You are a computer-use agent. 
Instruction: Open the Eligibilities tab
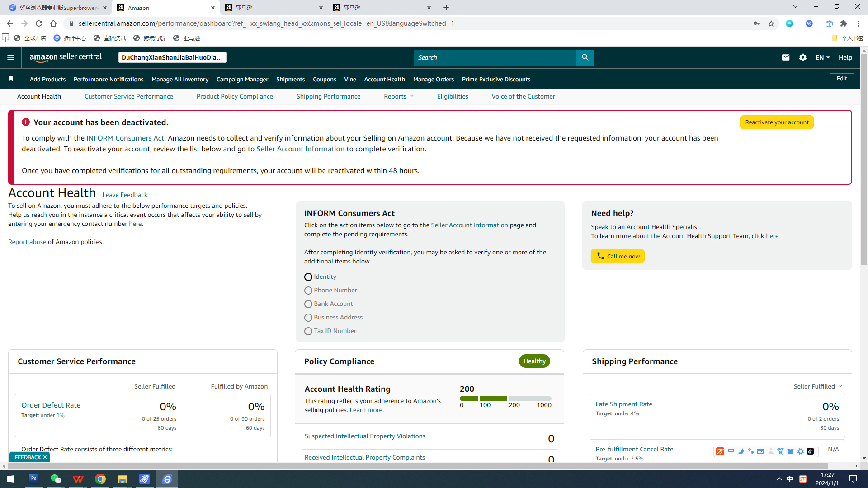[x=453, y=96]
